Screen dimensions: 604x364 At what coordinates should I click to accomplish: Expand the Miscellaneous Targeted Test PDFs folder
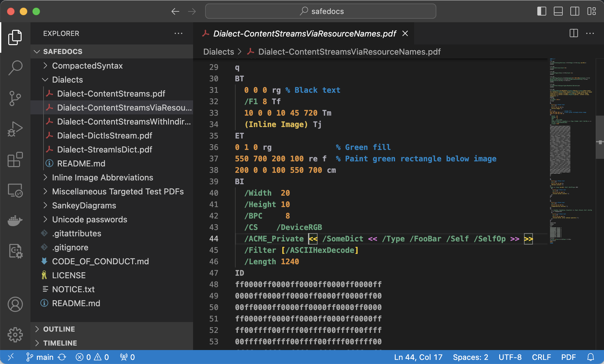(x=112, y=192)
